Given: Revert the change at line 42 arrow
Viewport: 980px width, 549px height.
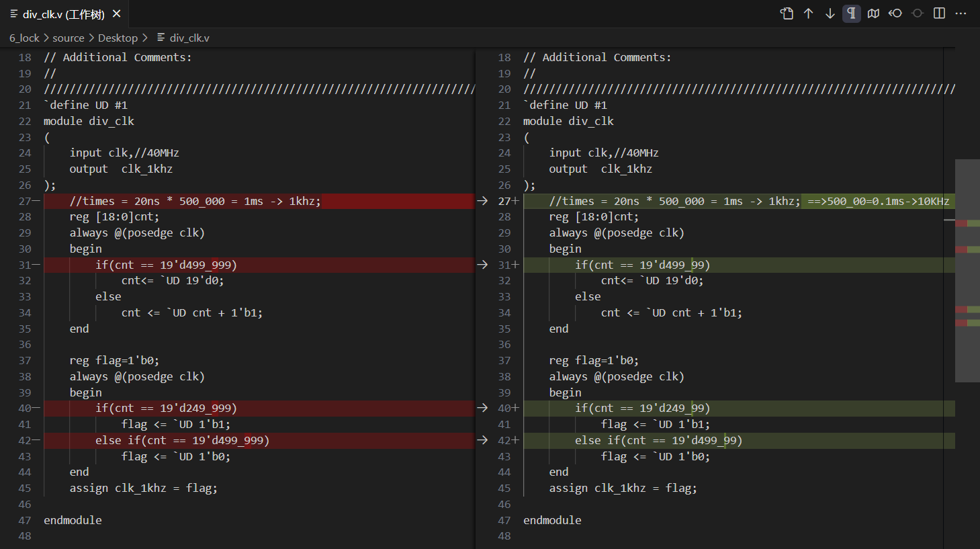Looking at the screenshot, I should click(x=482, y=440).
